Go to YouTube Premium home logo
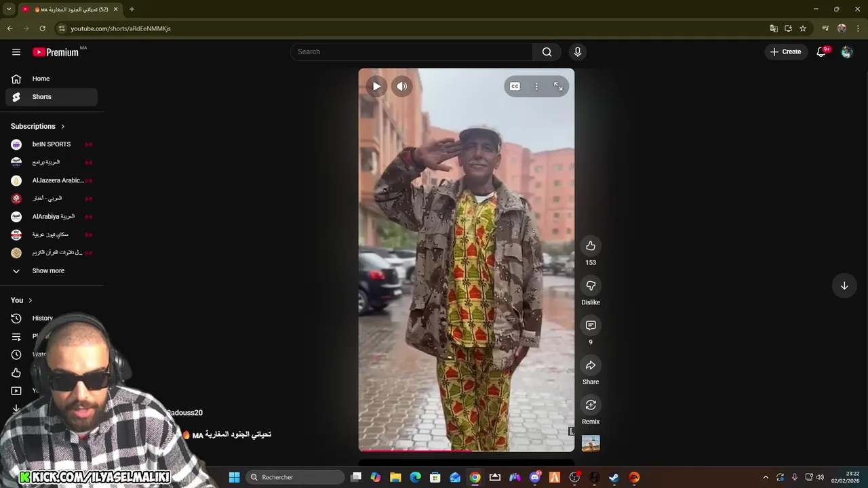Image resolution: width=868 pixels, height=488 pixels. 56,52
